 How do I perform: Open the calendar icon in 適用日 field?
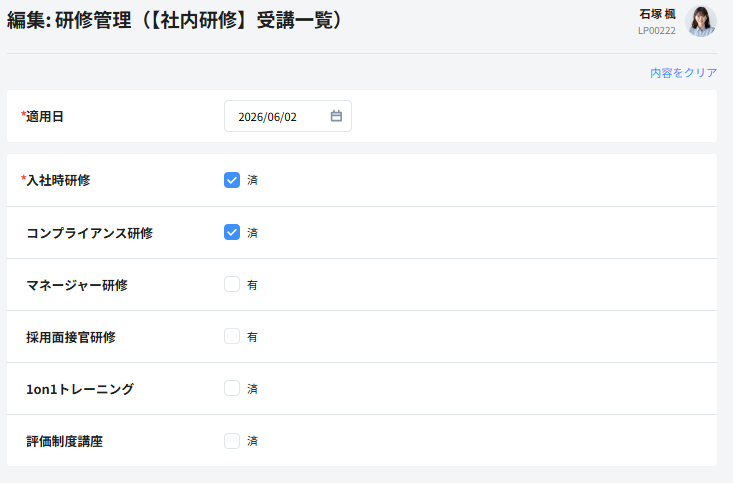tap(336, 116)
